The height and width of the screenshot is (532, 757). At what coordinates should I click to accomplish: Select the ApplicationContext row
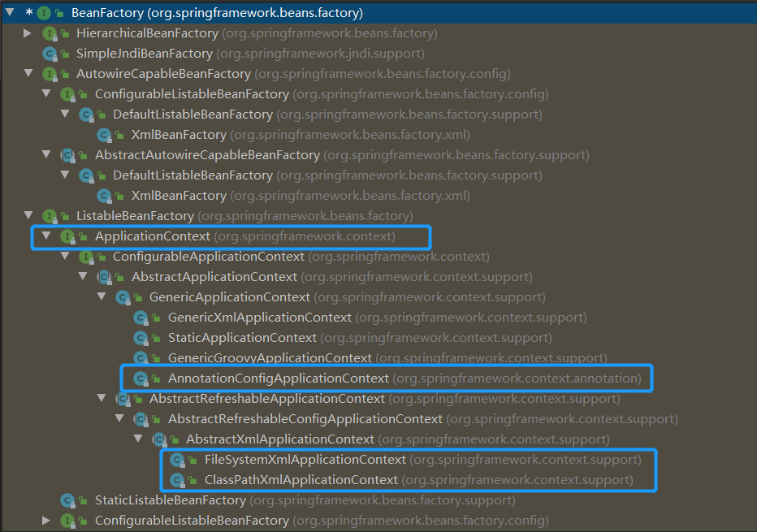[x=245, y=236]
